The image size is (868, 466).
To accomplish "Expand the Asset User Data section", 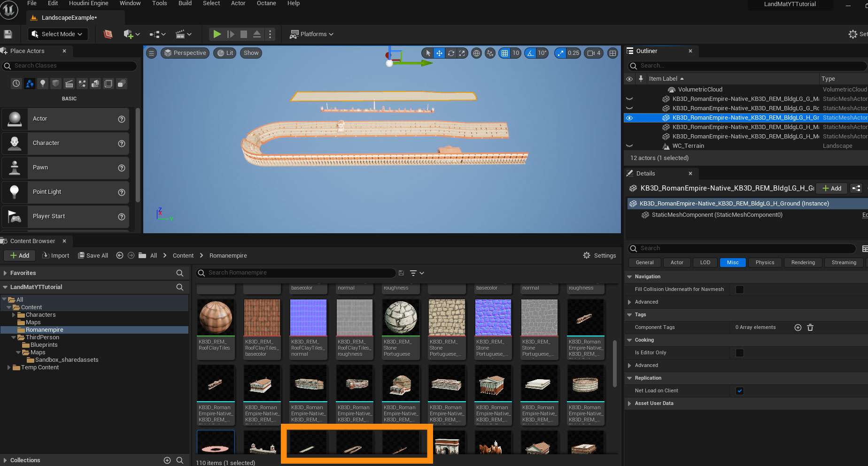I will (629, 404).
